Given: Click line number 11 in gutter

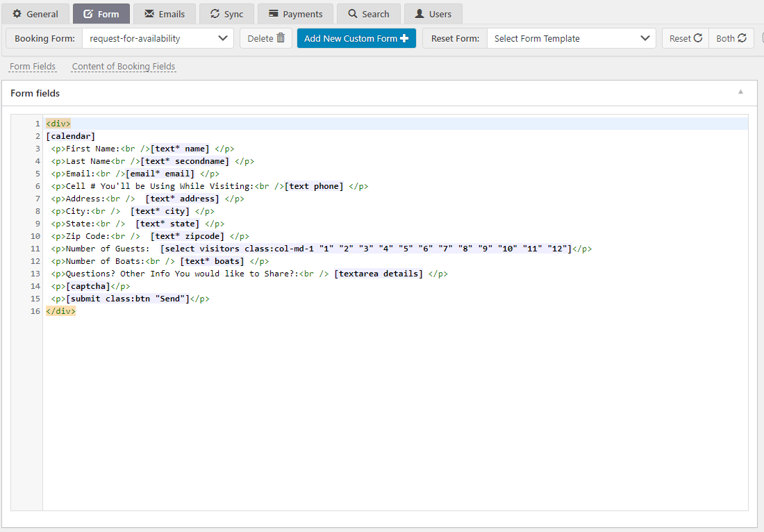Looking at the screenshot, I should 35,249.
